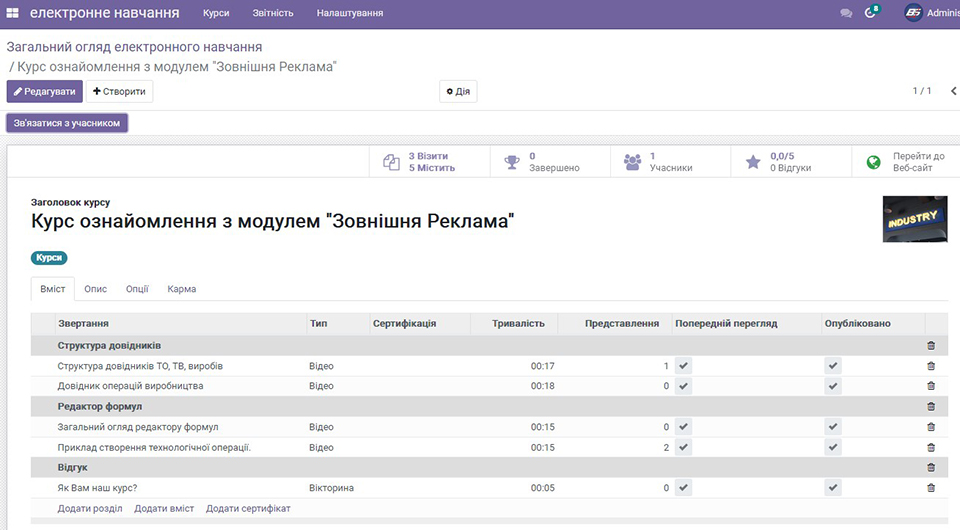960x530 pixels.
Task: Open the trophy 'Завершено' statistics
Action: (512, 162)
